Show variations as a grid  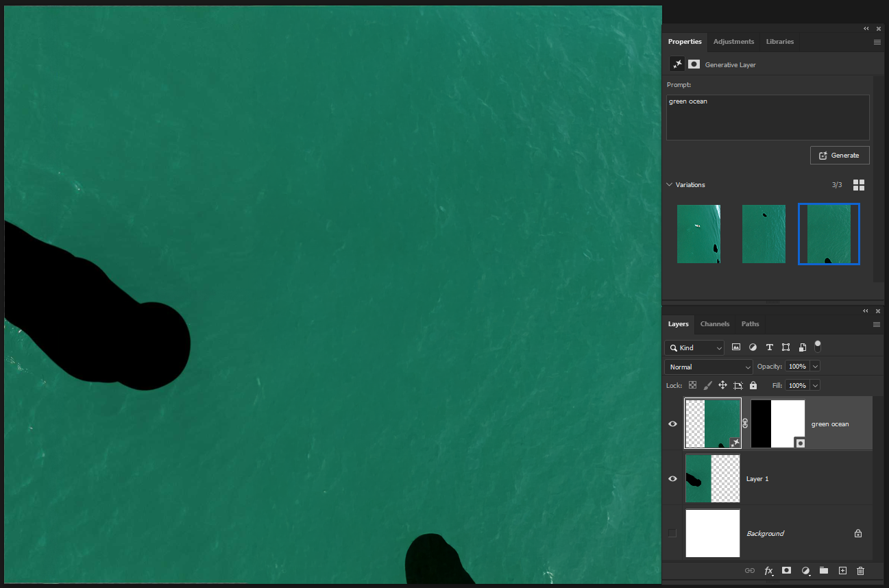(x=859, y=184)
